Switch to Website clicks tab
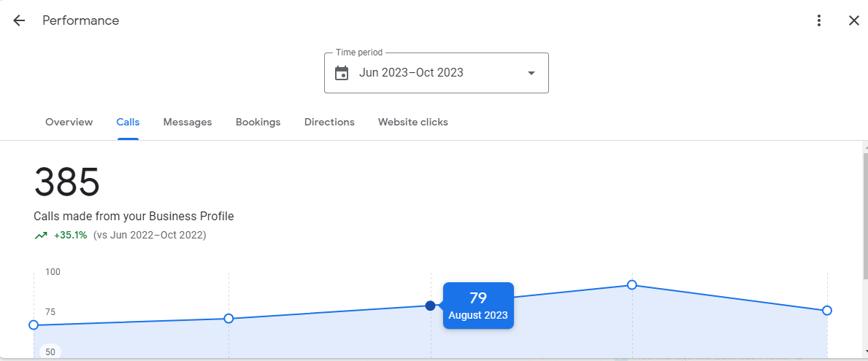The image size is (868, 361). [x=413, y=123]
